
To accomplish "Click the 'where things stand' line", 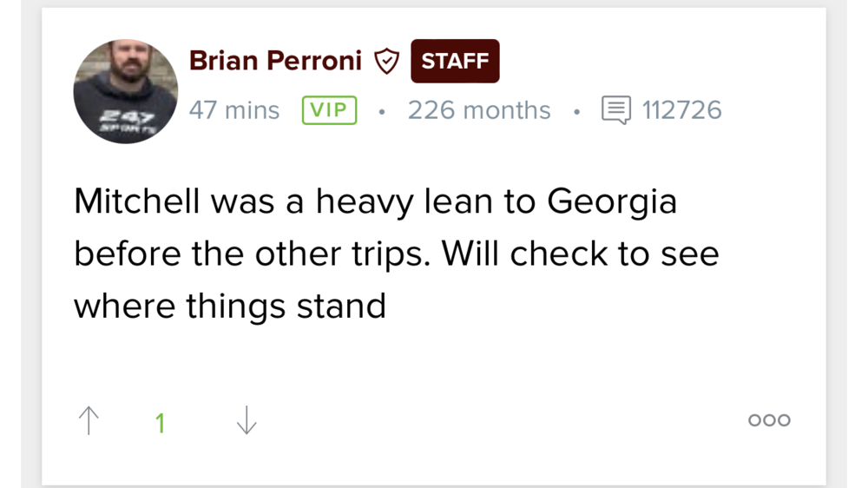I will click(230, 306).
